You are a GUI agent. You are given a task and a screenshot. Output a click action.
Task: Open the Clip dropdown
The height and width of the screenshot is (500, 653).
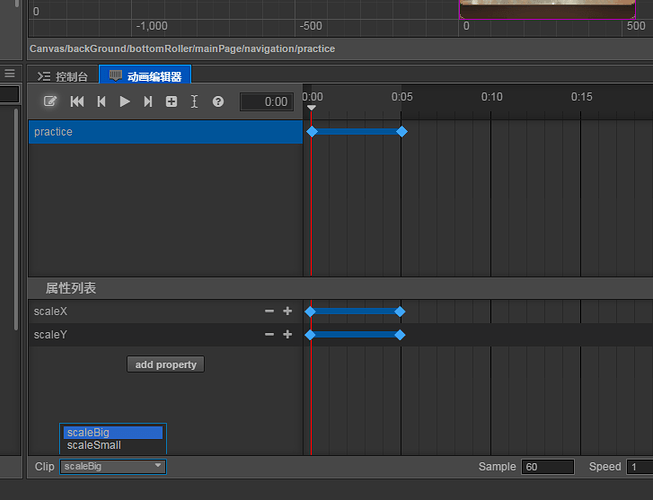pyautogui.click(x=113, y=466)
